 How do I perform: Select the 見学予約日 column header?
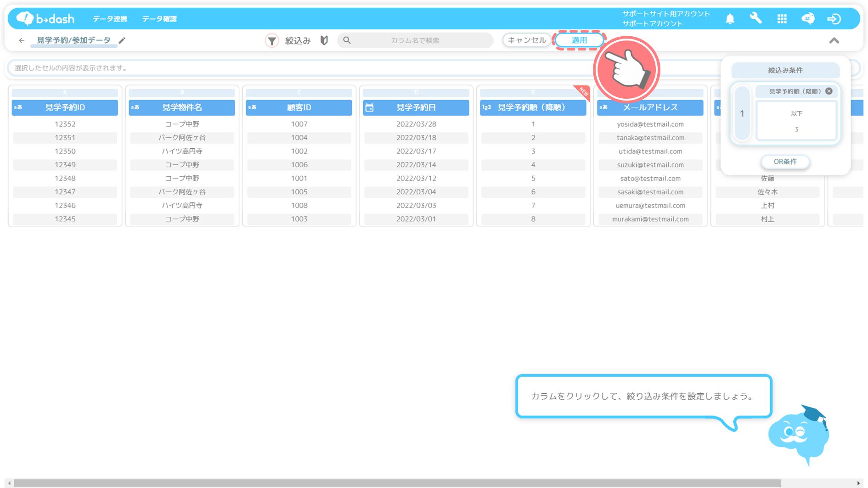coord(416,107)
